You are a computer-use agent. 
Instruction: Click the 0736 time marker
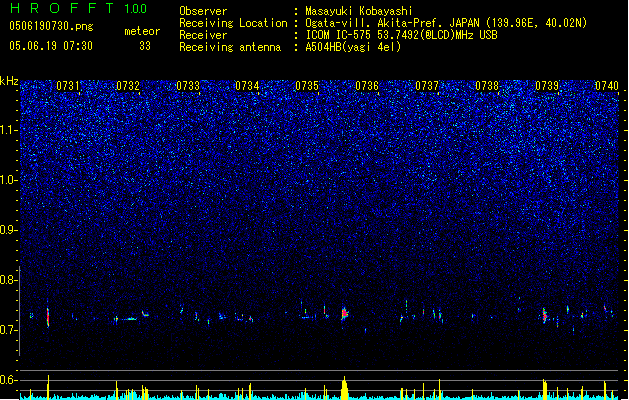[x=367, y=86]
